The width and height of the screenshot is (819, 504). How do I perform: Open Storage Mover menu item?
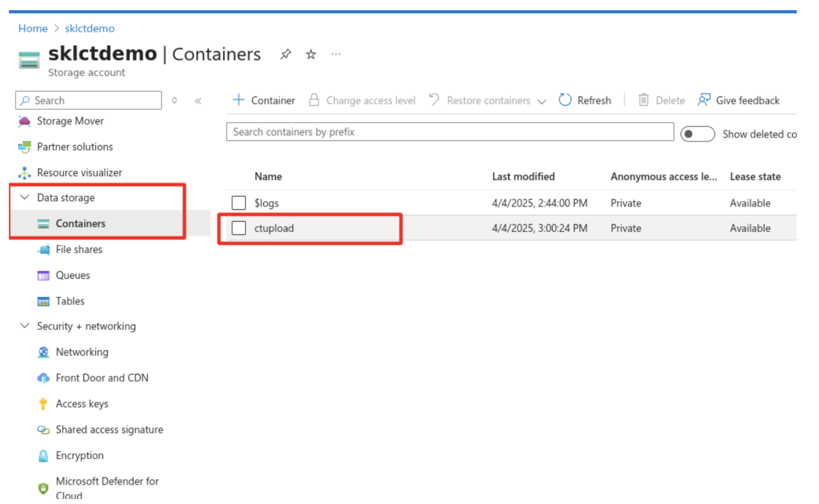point(70,121)
